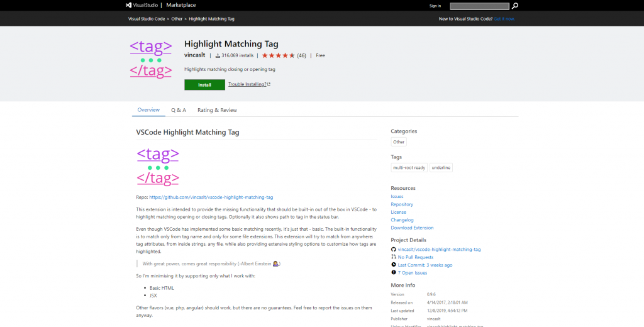644x327 pixels.
Task: Click the Released on date 4/14/2017
Action: pyautogui.click(x=447, y=302)
